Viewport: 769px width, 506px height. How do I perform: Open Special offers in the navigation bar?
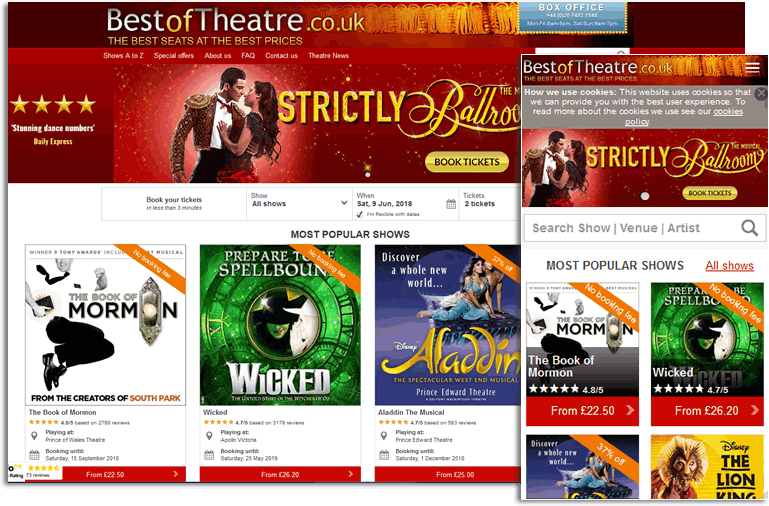[174, 55]
